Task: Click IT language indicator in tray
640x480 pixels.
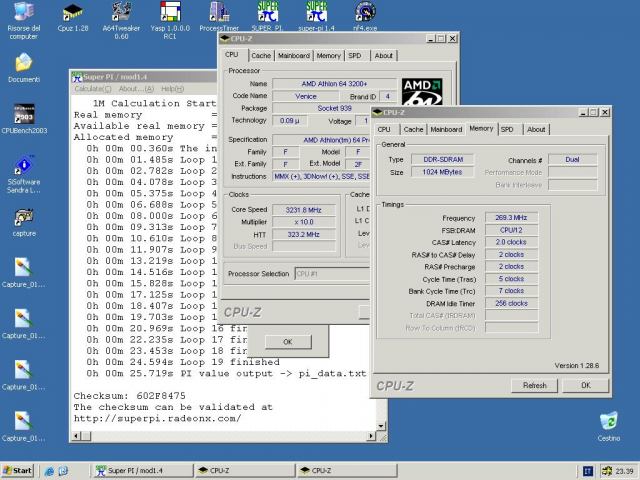Action: click(588, 471)
